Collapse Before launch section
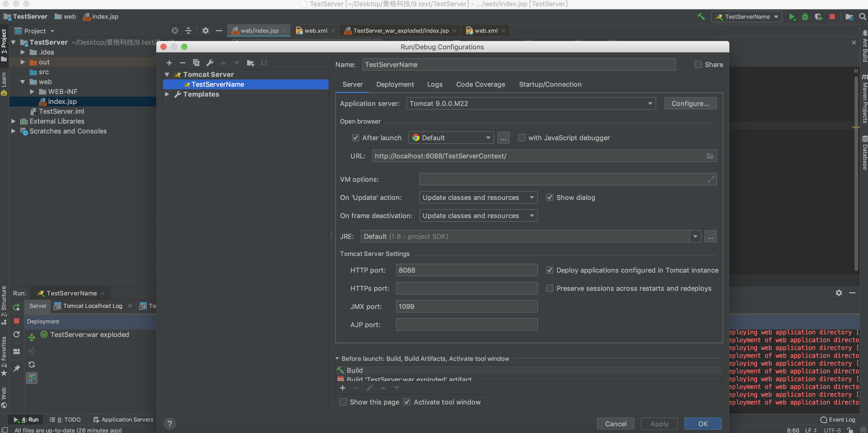This screenshot has height=433, width=868. [x=337, y=358]
